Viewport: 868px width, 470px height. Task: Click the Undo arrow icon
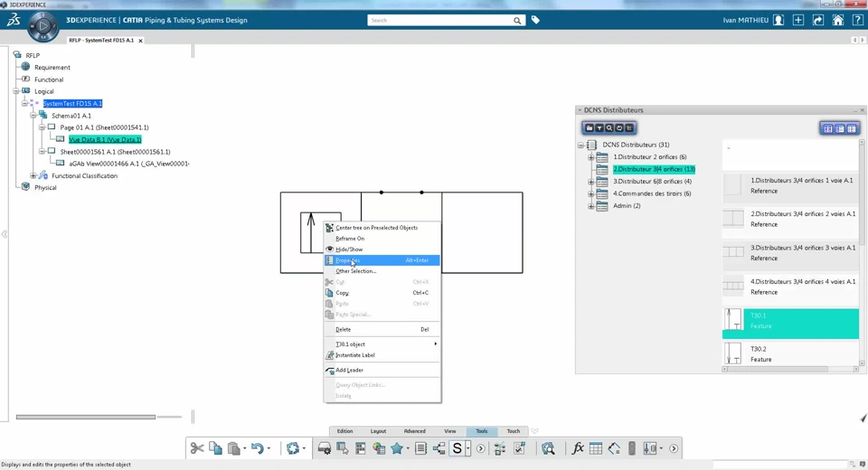point(257,448)
